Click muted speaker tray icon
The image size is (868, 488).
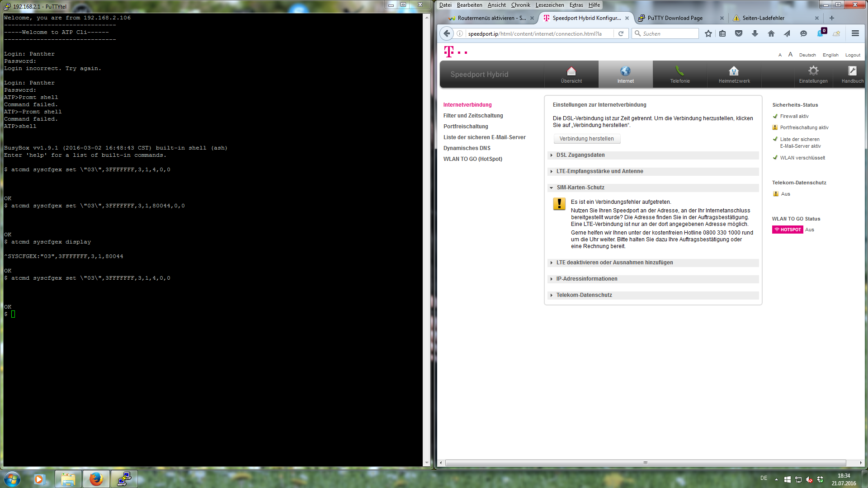tap(809, 479)
